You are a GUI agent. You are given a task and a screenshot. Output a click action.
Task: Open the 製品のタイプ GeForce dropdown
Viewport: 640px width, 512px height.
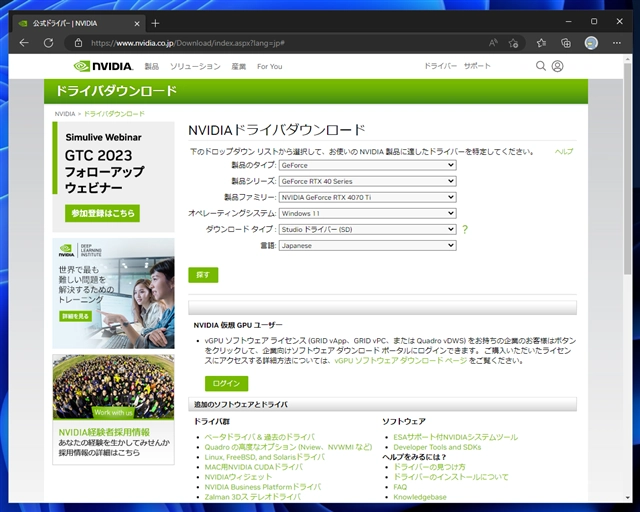[367, 165]
